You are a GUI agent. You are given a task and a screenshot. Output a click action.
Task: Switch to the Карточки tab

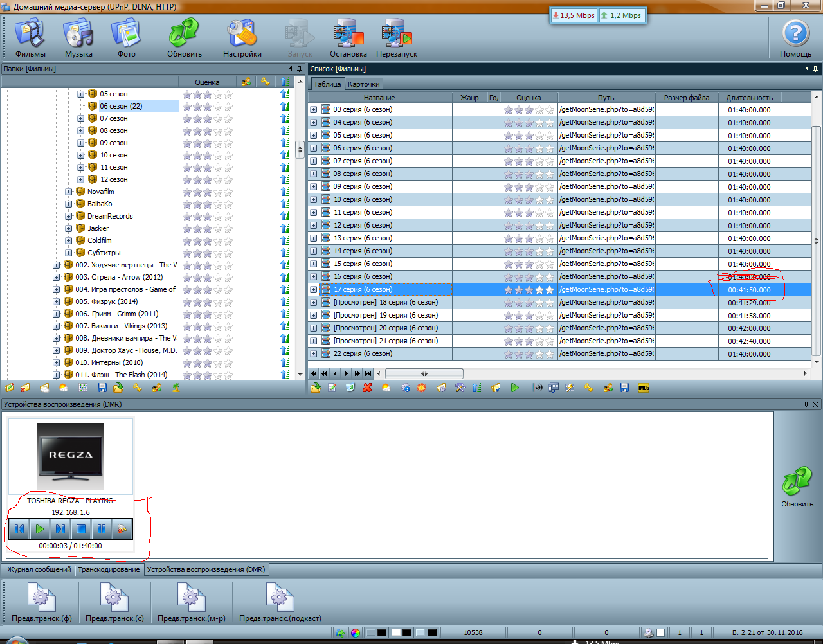[x=363, y=84]
